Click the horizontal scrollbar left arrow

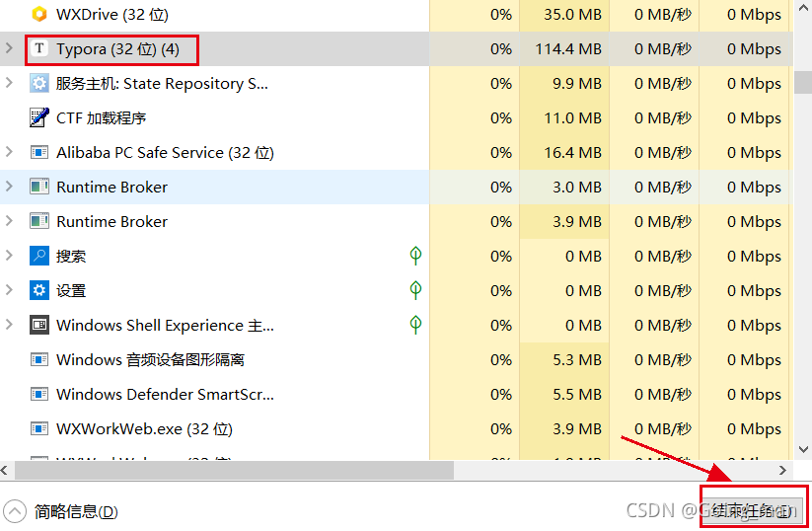[5, 471]
